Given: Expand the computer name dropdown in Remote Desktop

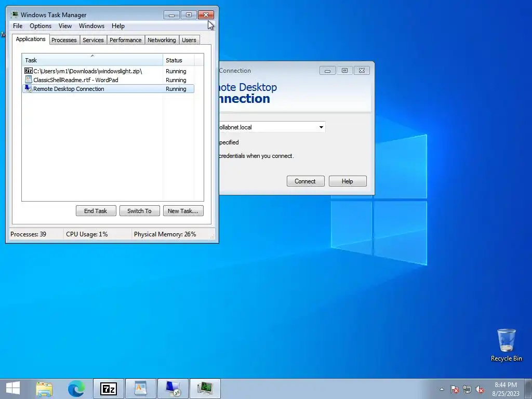Looking at the screenshot, I should [x=321, y=127].
